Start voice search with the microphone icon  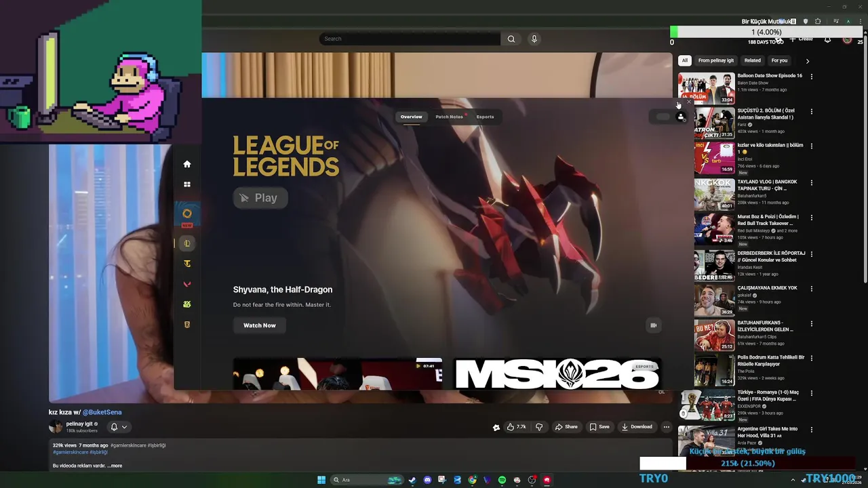pyautogui.click(x=534, y=39)
